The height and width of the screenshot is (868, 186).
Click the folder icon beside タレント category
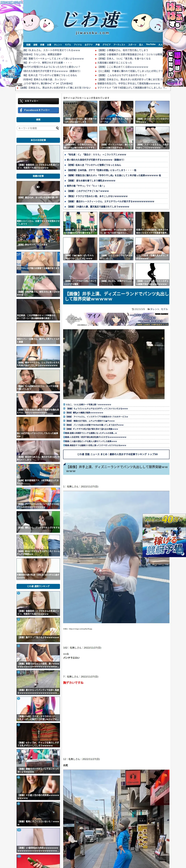coord(148,309)
